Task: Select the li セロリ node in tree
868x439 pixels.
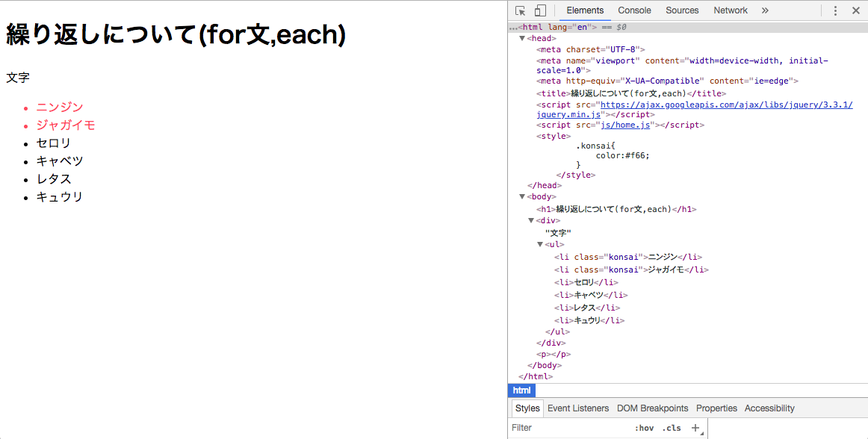Action: tap(586, 282)
